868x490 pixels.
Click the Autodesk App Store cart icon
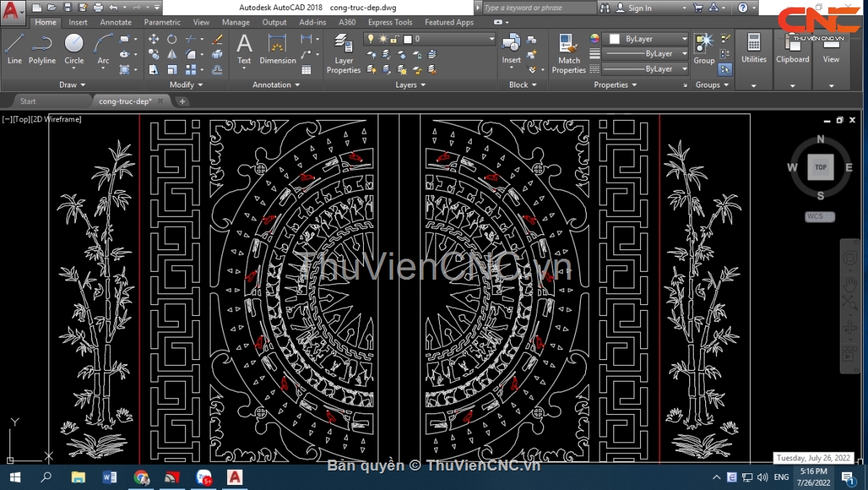click(698, 8)
